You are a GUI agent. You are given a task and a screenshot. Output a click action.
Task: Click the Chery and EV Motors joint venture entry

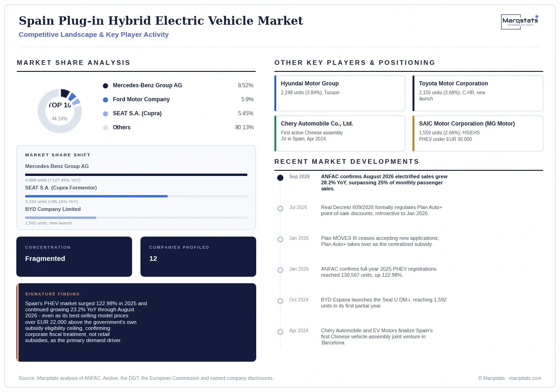point(377,336)
